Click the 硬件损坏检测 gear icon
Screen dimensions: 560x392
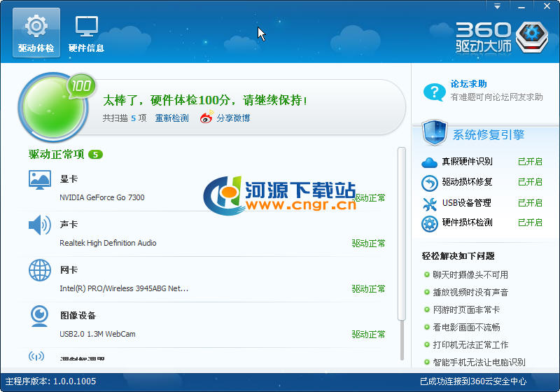tap(429, 223)
